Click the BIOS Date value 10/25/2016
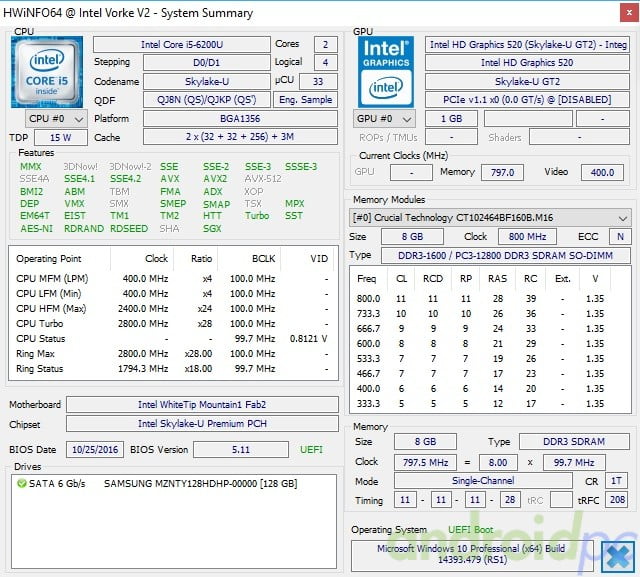This screenshot has height=577, width=640. [x=95, y=450]
